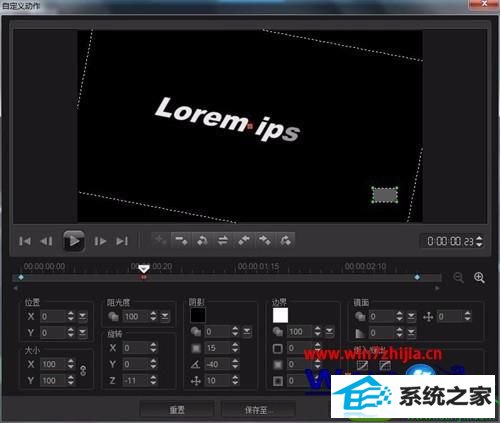Zoom out the keyframe timeline

coord(459,277)
